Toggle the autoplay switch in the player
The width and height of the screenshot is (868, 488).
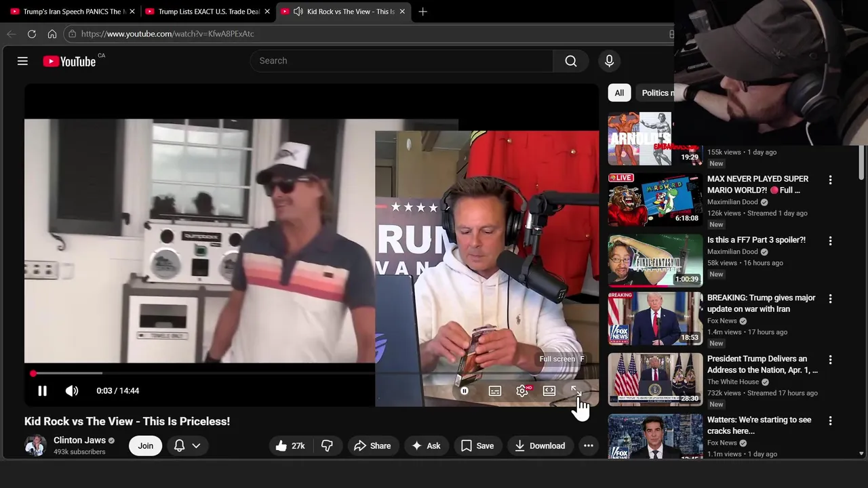coord(465,390)
